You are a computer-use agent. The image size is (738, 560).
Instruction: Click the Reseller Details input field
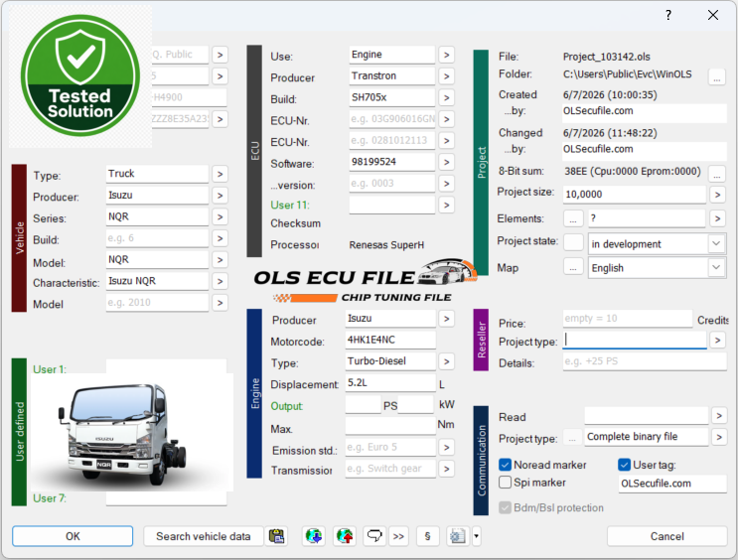(645, 361)
